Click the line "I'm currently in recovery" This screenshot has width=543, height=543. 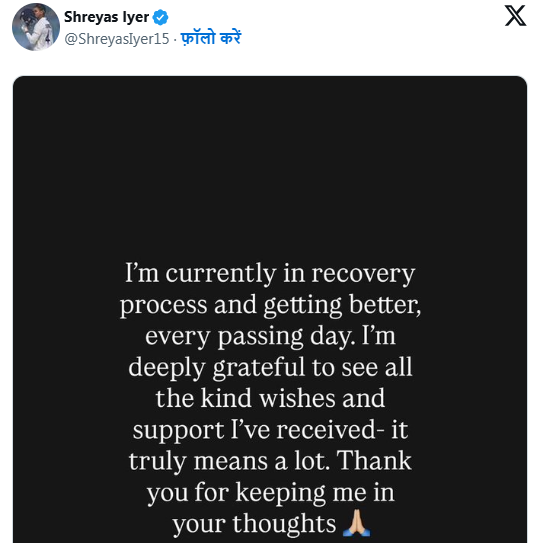[270, 273]
